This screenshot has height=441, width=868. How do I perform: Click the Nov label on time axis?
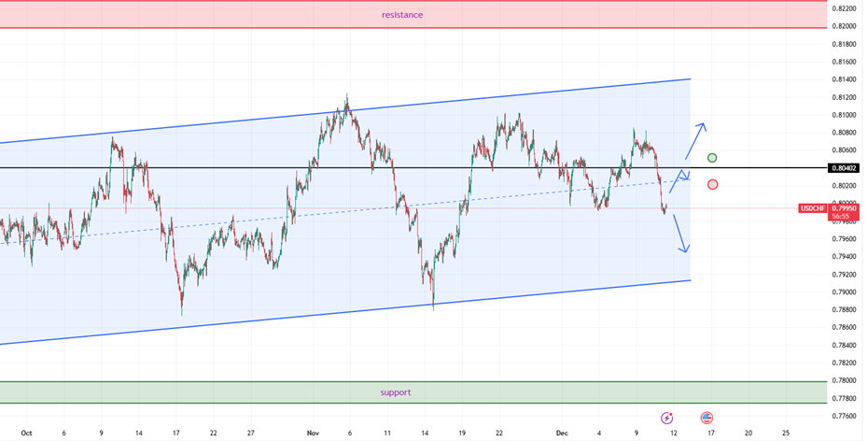click(313, 433)
